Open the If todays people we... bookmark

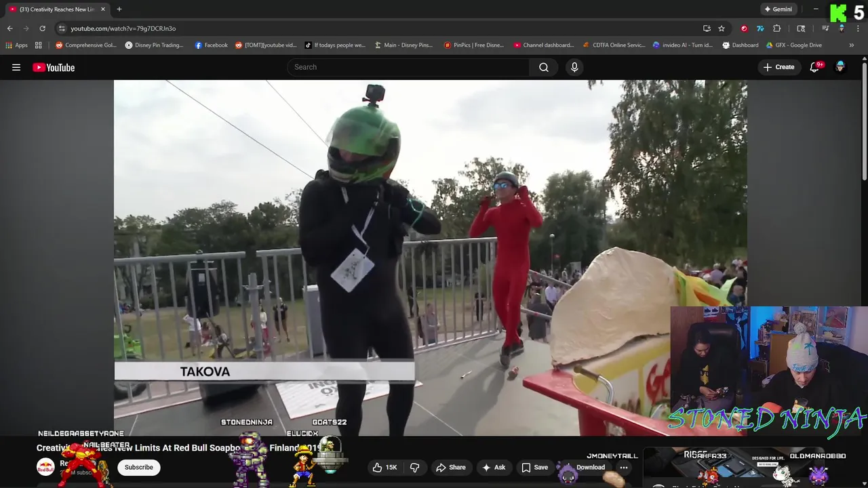click(335, 45)
